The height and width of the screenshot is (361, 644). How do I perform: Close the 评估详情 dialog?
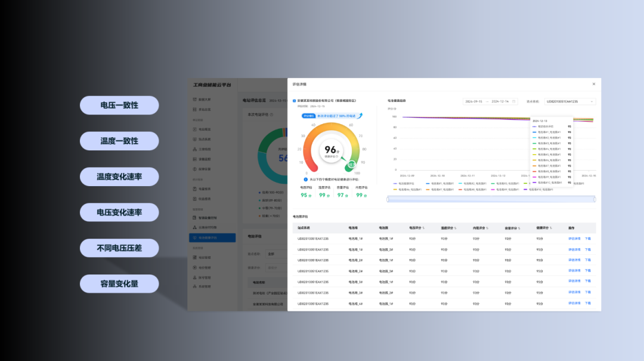click(x=593, y=84)
